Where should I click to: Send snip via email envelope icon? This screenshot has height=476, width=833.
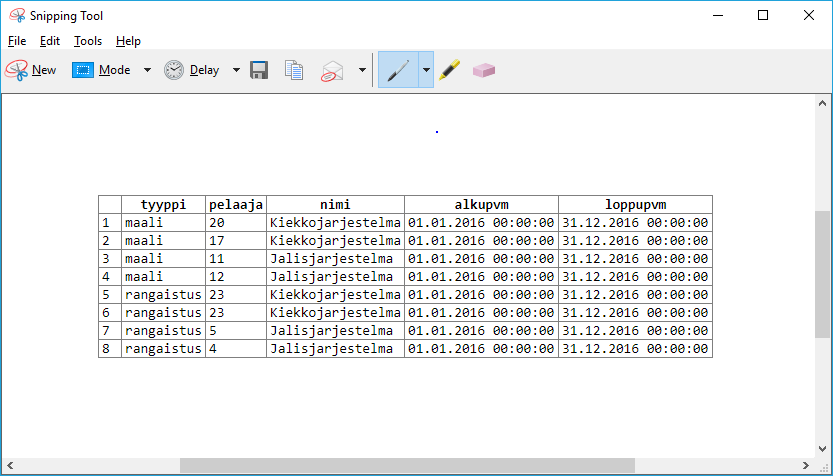click(332, 71)
